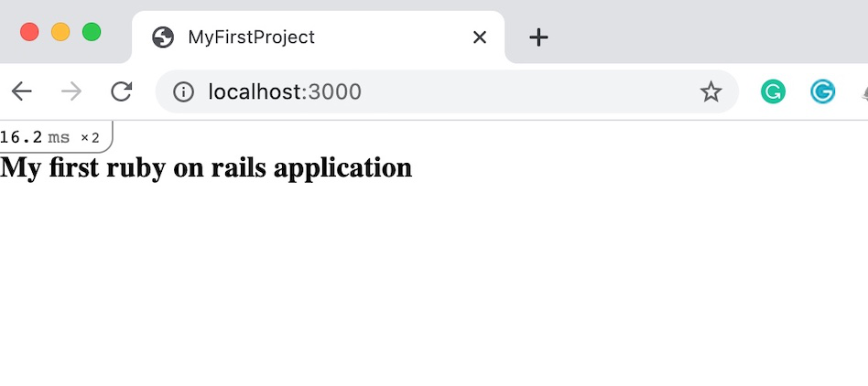The height and width of the screenshot is (386, 868).
Task: Select the MyFirstProject tab
Action: pyautogui.click(x=275, y=38)
